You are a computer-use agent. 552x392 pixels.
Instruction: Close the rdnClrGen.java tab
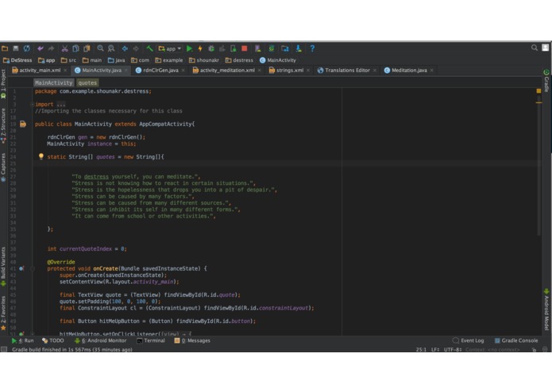click(x=183, y=71)
